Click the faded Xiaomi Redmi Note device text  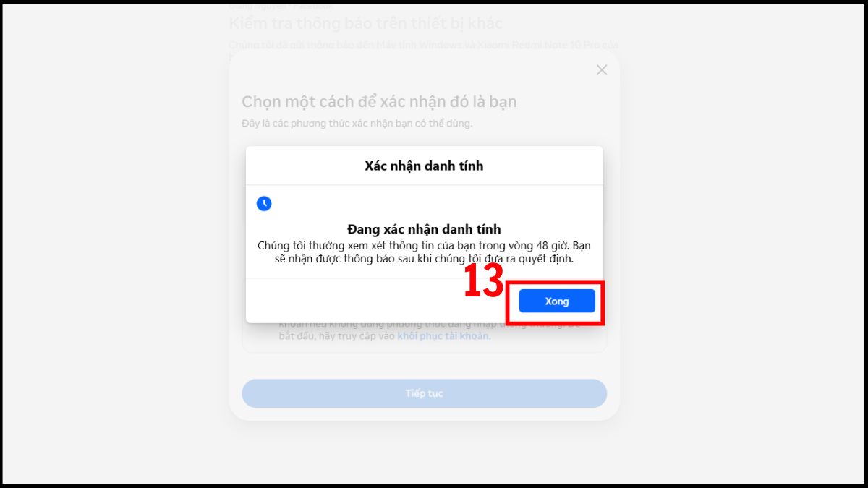pos(537,45)
